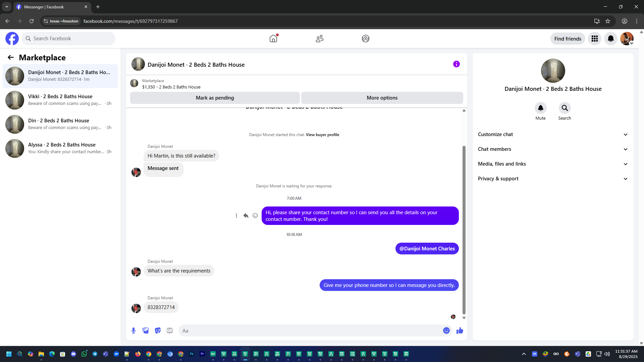
Task: Send a thumbs-up like
Action: click(460, 330)
